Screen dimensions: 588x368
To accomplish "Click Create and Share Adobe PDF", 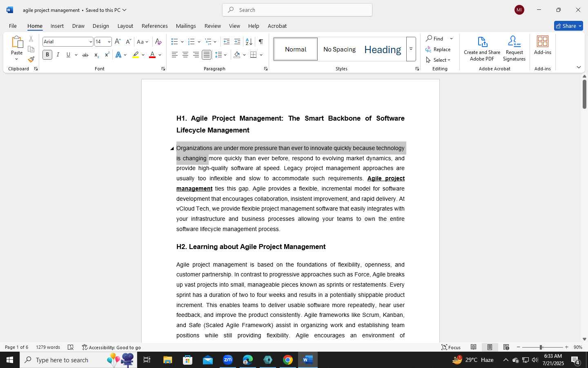I will tap(482, 49).
